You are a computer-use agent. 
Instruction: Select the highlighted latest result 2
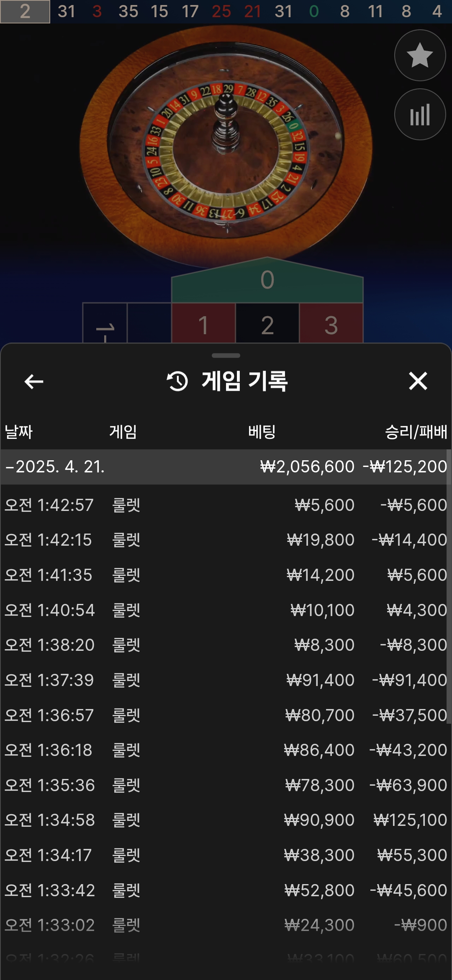click(25, 11)
